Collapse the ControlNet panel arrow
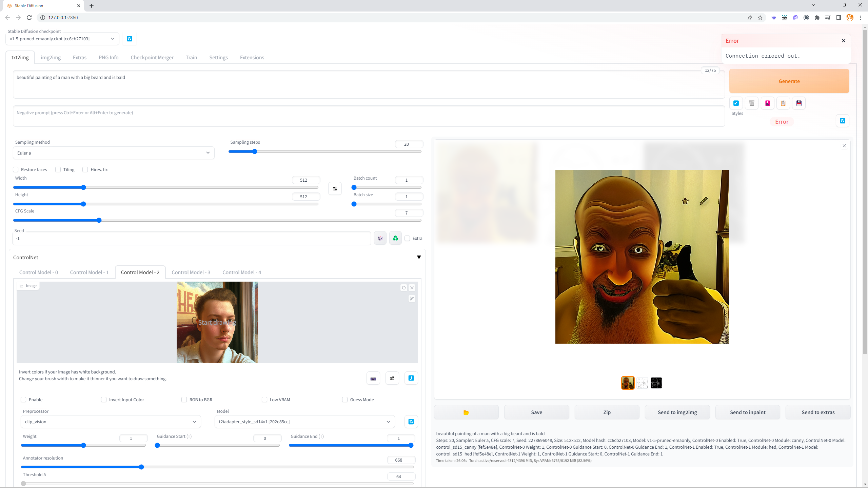The width and height of the screenshot is (868, 488). point(419,257)
